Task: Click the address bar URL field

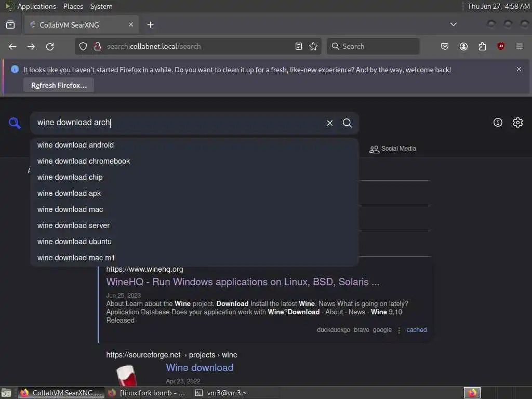Action: click(x=198, y=46)
